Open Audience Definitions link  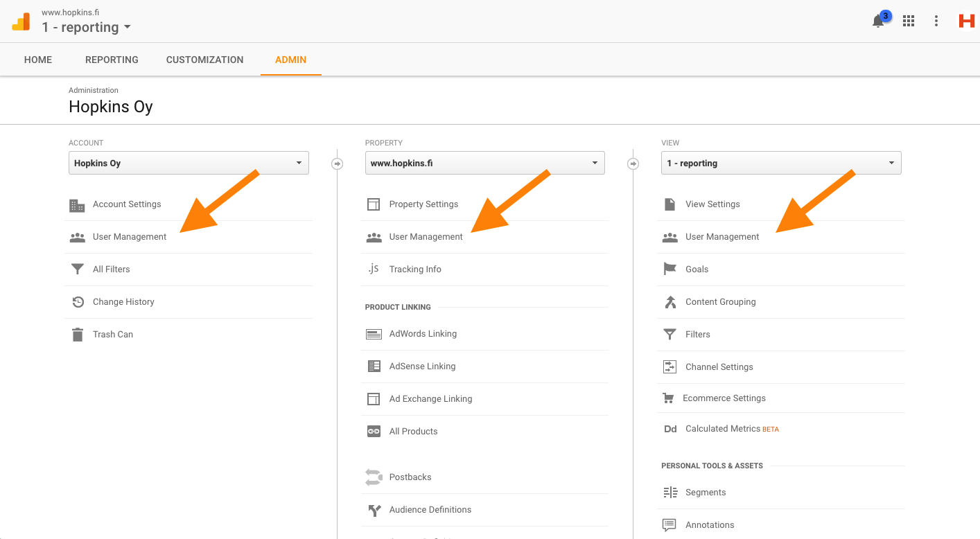click(x=430, y=510)
